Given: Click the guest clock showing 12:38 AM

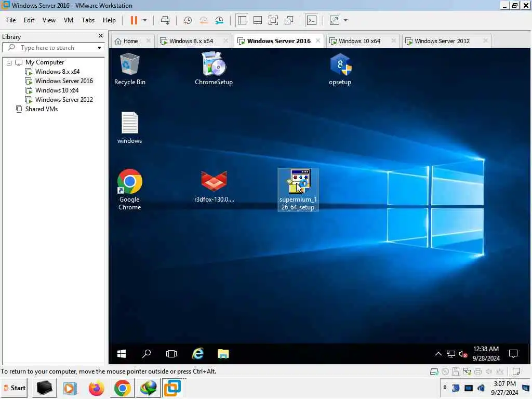Looking at the screenshot, I should (486, 354).
